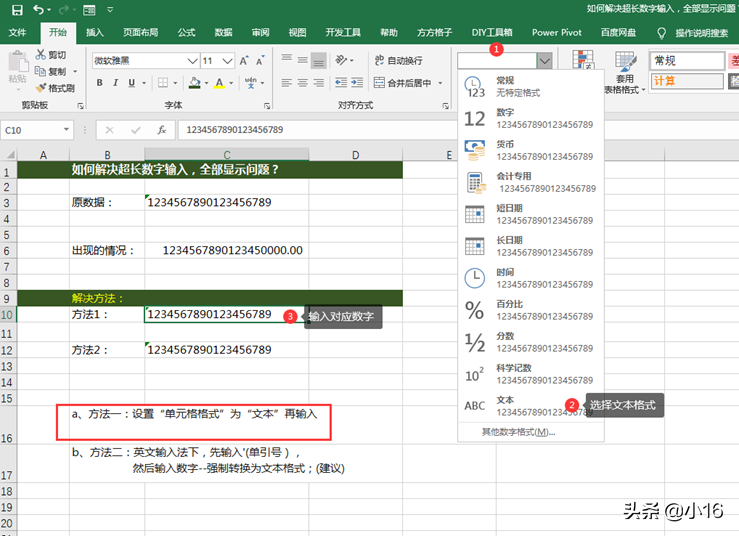Select the Accounting (会计专用) format option

click(x=531, y=182)
